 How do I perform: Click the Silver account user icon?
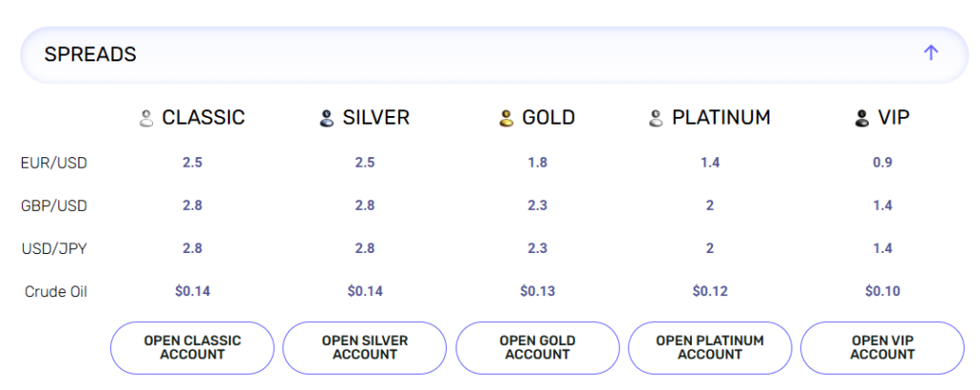[326, 119]
